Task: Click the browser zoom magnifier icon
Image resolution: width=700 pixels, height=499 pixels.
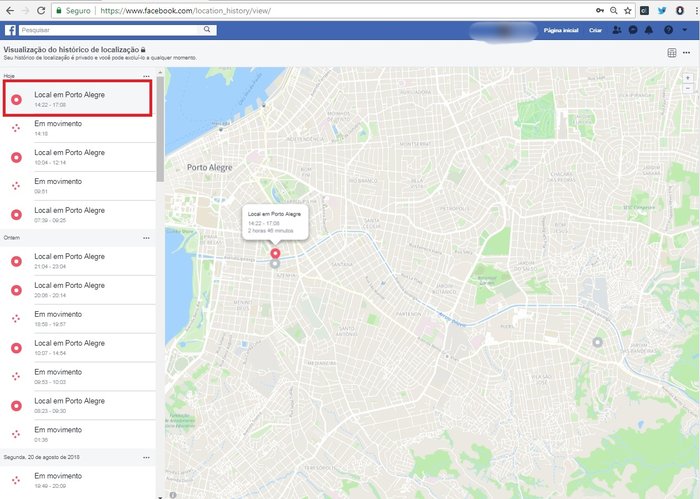Action: click(x=614, y=10)
